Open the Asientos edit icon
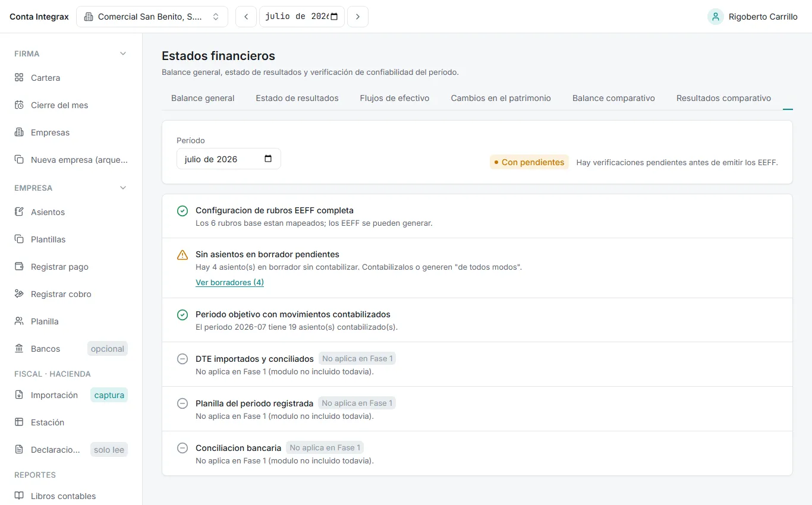 tap(19, 212)
